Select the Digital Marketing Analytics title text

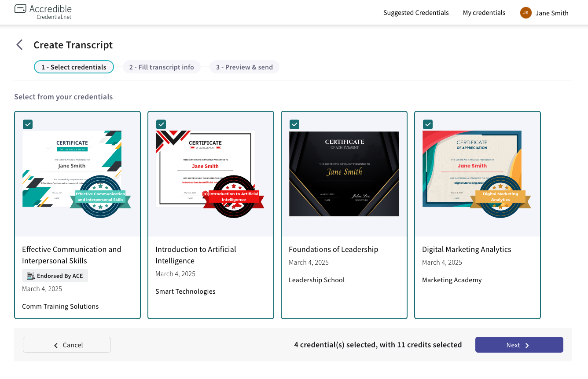point(467,249)
